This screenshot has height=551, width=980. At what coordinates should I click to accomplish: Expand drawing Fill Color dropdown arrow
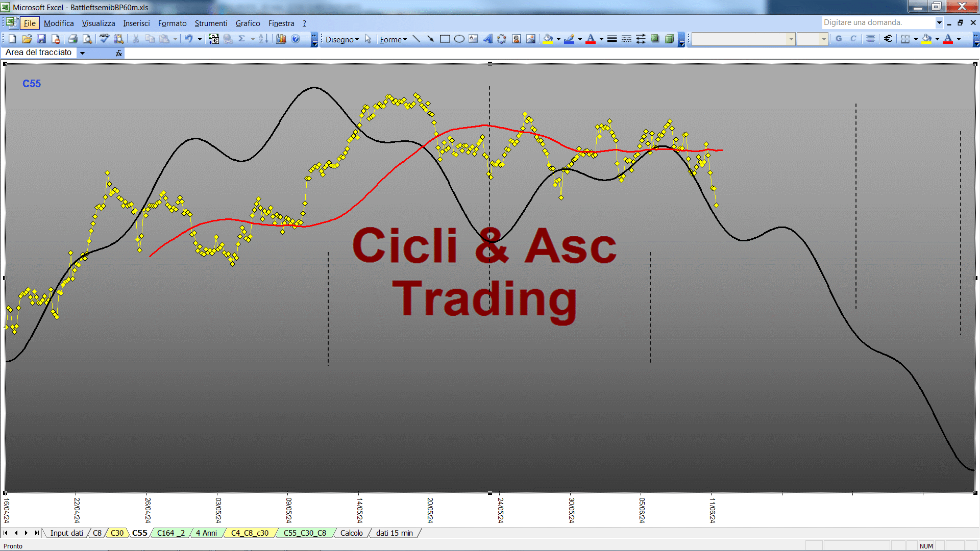[x=558, y=39]
